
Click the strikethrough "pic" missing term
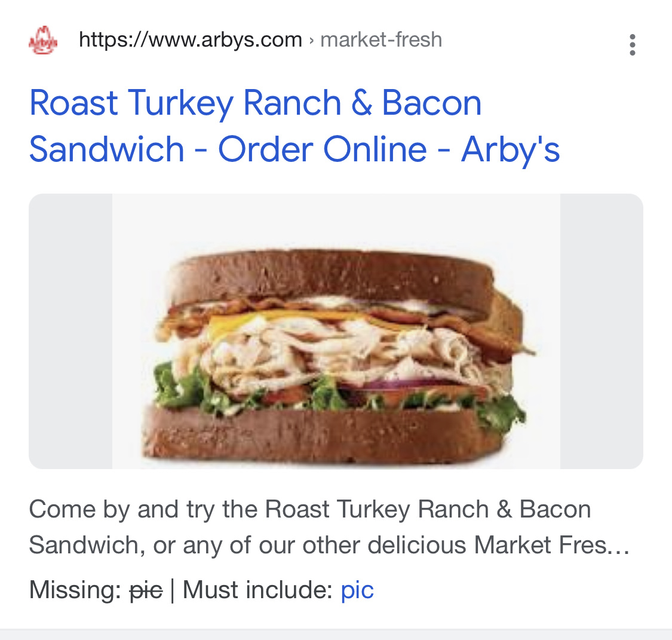pyautogui.click(x=146, y=590)
